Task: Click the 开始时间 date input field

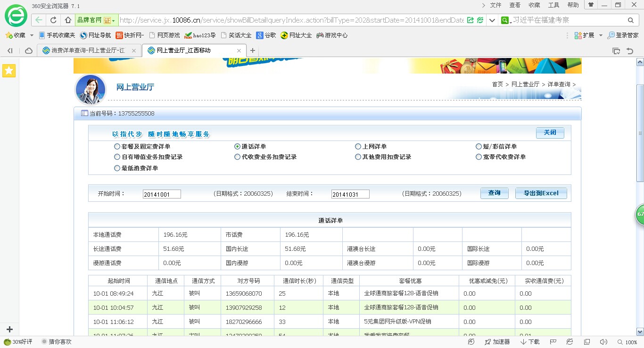Action: click(162, 194)
